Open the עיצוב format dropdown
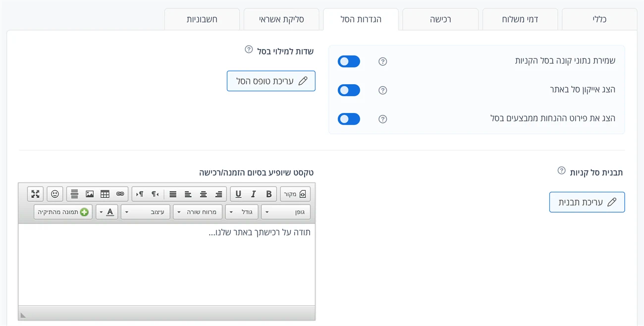Image resolution: width=644 pixels, height=326 pixels. coord(146,212)
